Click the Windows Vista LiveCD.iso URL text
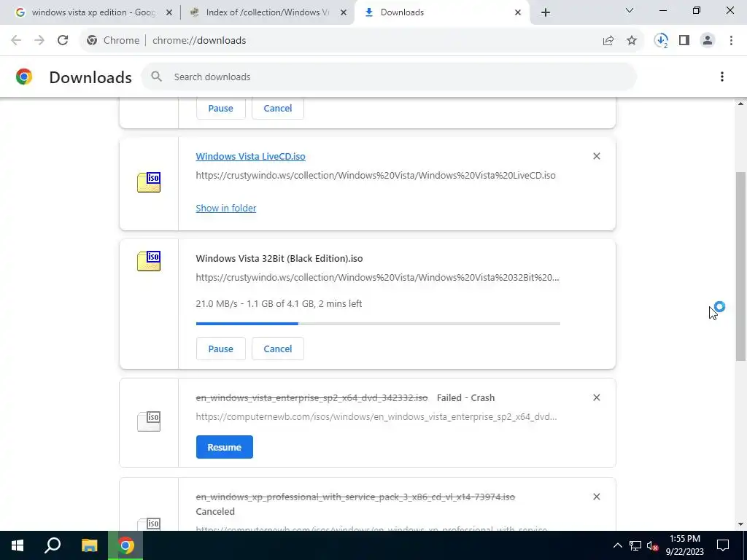 tap(376, 175)
